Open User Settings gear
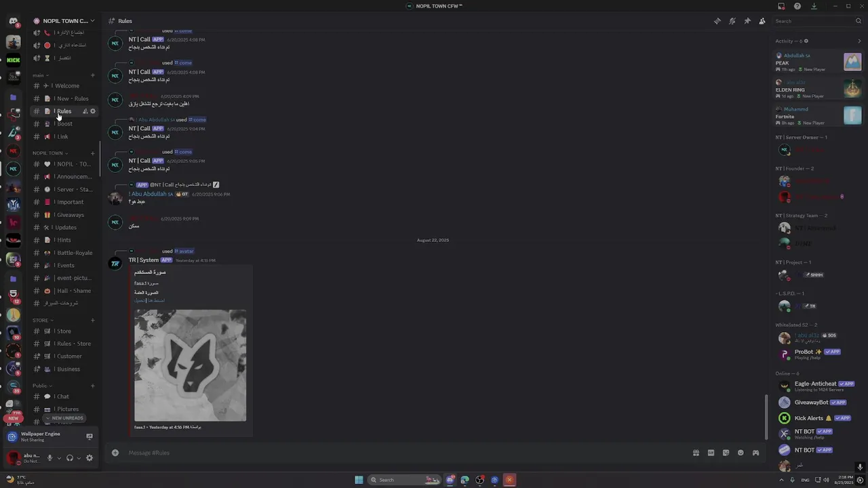868x488 pixels. tap(90, 458)
